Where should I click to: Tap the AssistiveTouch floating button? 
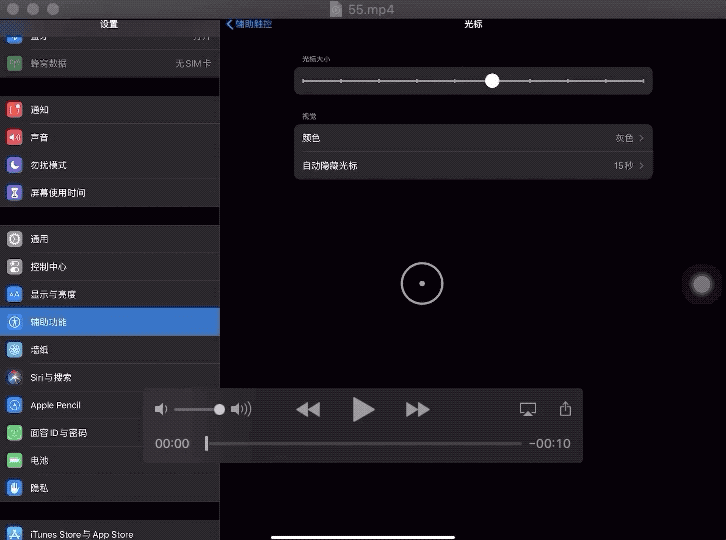tap(702, 285)
